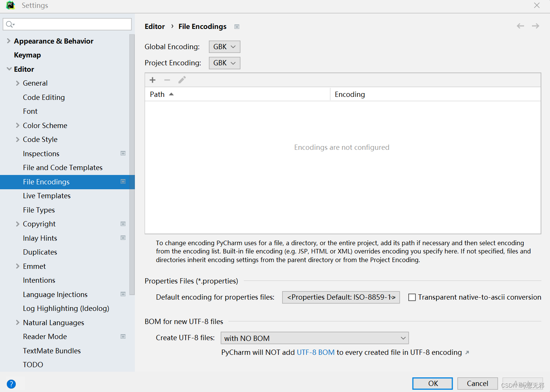
Task: Click the project icon beside Inlay Hints
Action: pyautogui.click(x=123, y=238)
